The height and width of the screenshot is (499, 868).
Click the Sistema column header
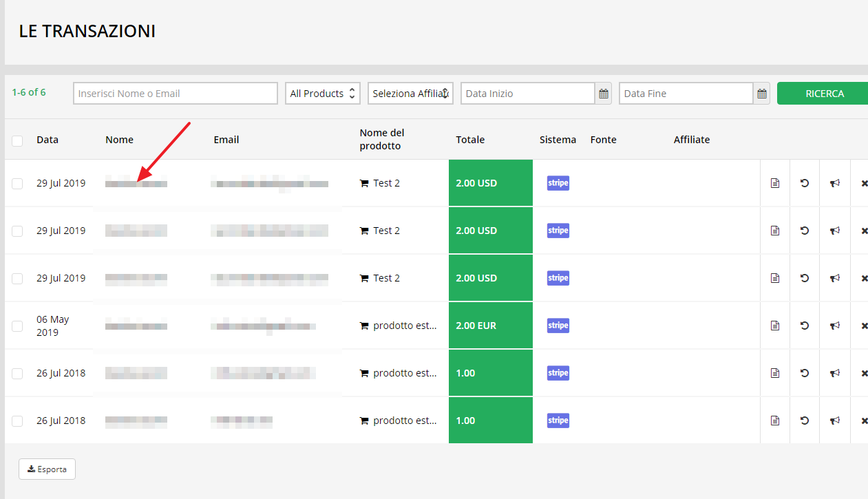[x=558, y=140]
